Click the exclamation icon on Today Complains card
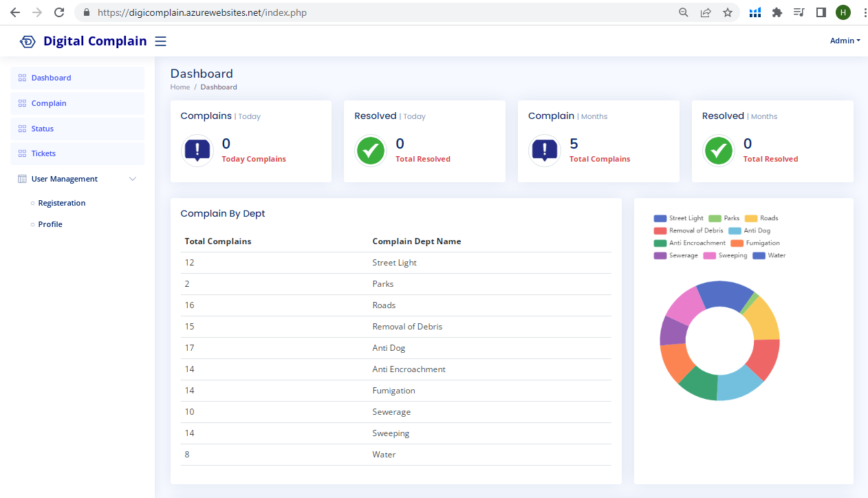 (x=197, y=150)
